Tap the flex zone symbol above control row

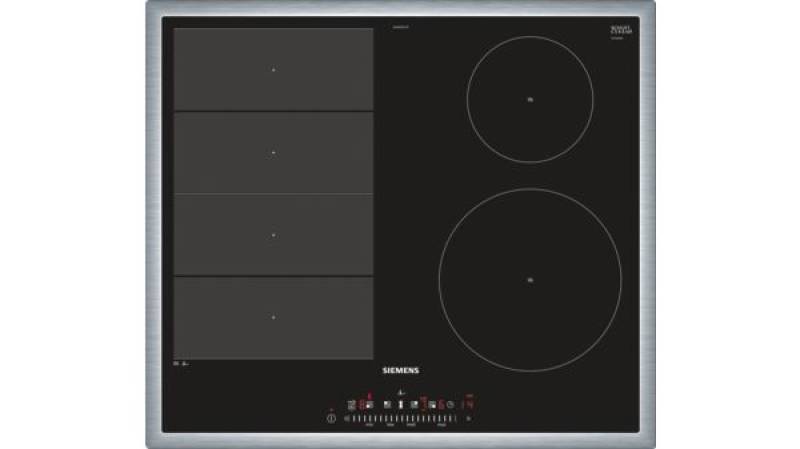(401, 392)
